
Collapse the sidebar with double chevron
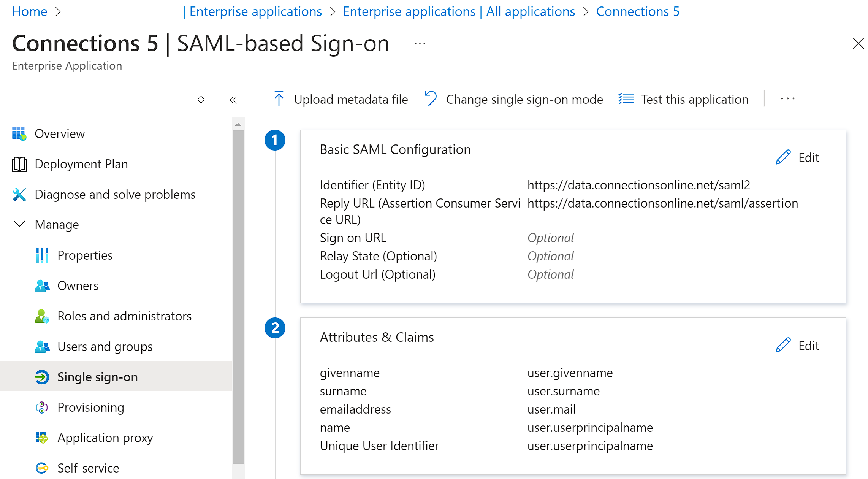[x=233, y=100]
